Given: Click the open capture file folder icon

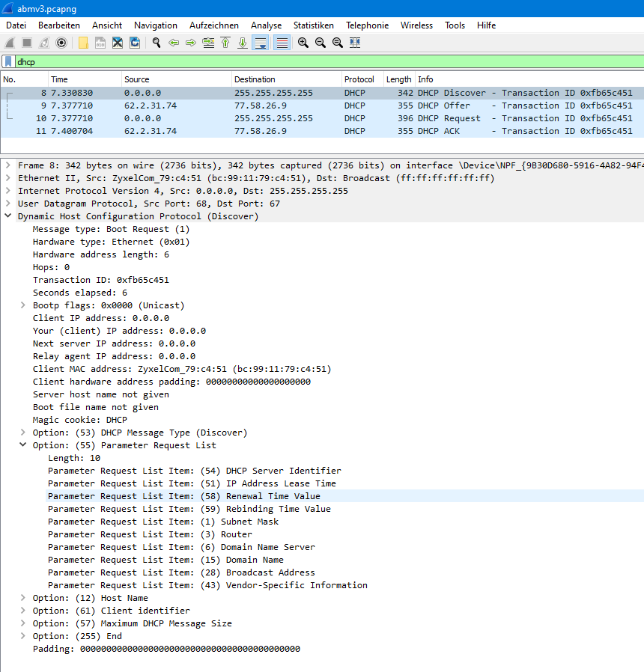Looking at the screenshot, I should 83,43.
